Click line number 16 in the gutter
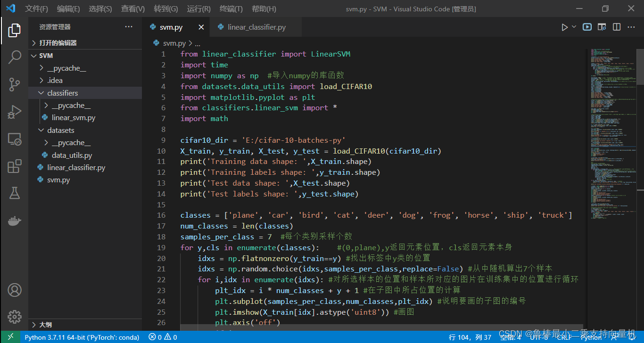Viewport: 644px width, 343px height. point(161,215)
